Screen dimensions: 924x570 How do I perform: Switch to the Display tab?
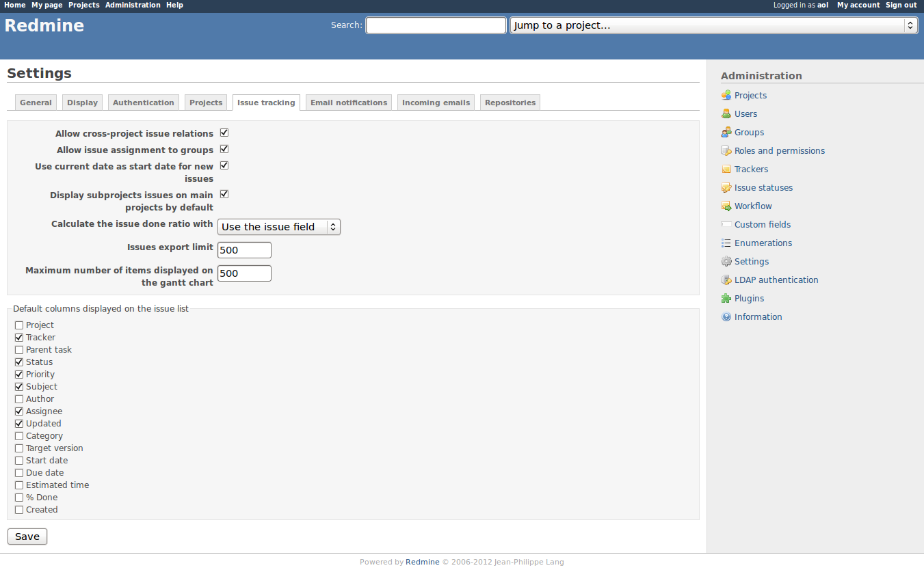pos(82,103)
